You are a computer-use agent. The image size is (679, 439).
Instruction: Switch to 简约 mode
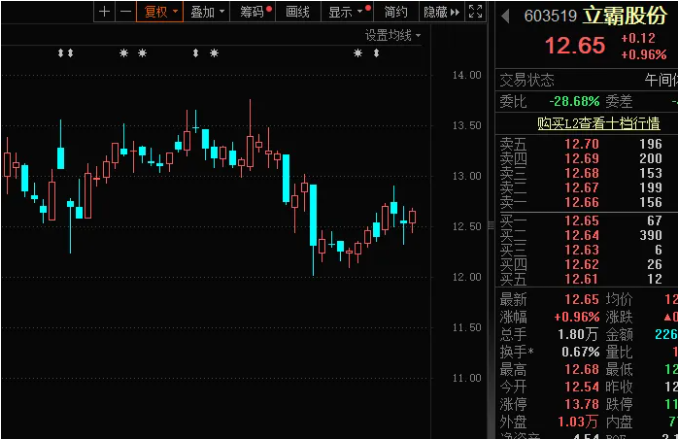pyautogui.click(x=396, y=12)
